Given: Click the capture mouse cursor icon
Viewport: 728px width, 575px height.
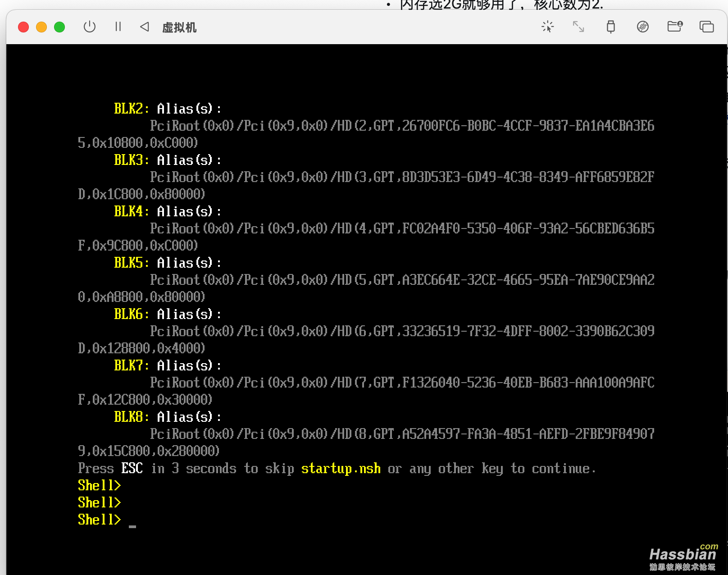Looking at the screenshot, I should (547, 27).
